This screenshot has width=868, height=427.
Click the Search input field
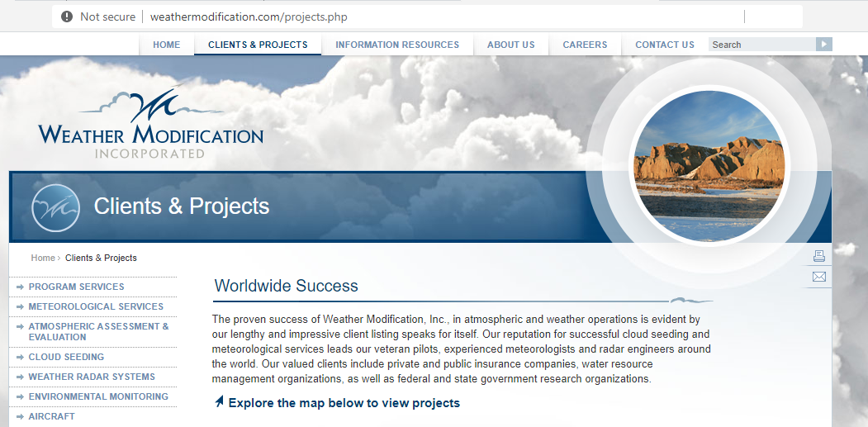coord(762,45)
